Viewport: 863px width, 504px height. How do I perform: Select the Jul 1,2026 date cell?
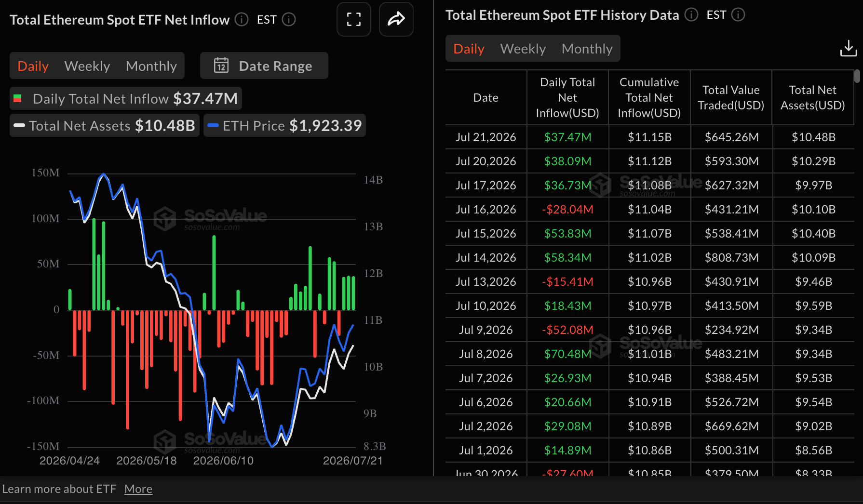pyautogui.click(x=486, y=451)
